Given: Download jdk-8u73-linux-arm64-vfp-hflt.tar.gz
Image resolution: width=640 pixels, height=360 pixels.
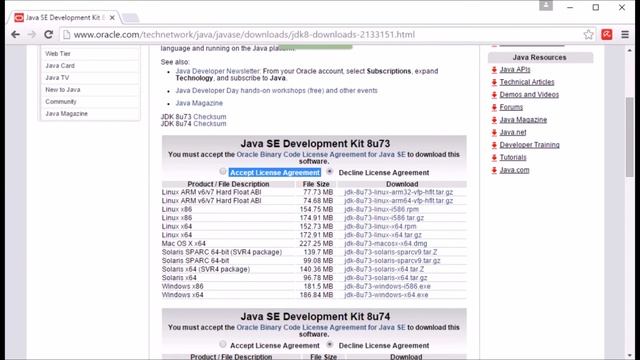Looking at the screenshot, I should 398,200.
